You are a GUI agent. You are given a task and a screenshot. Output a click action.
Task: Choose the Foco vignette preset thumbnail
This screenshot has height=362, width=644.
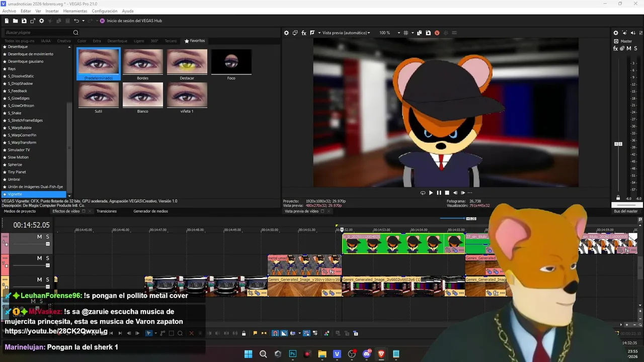[x=231, y=62]
